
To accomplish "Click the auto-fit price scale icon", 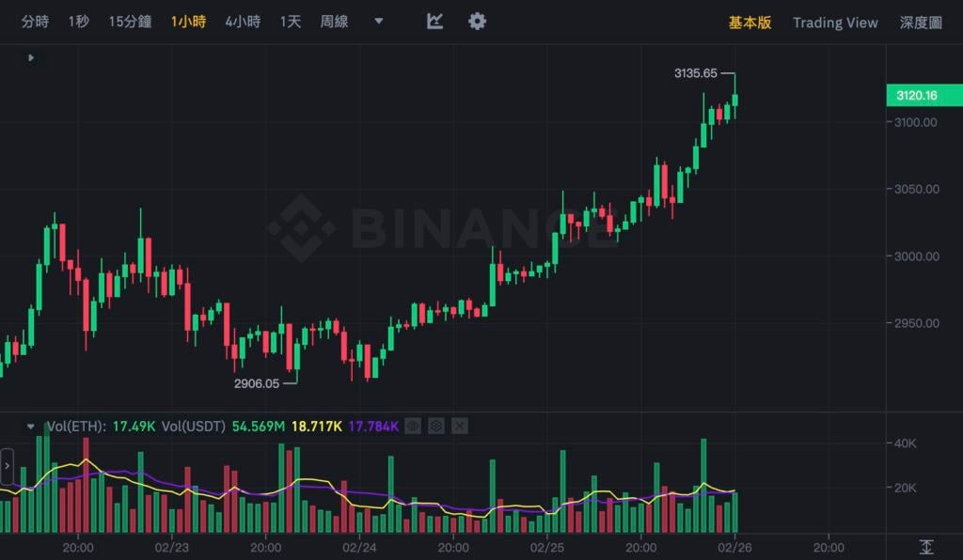I will [x=926, y=547].
